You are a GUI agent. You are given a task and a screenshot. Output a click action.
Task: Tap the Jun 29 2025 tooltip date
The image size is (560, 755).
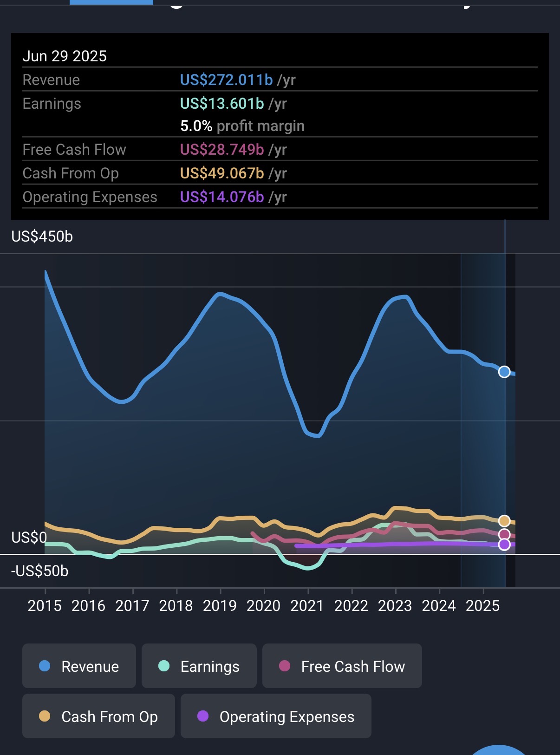[x=65, y=56]
